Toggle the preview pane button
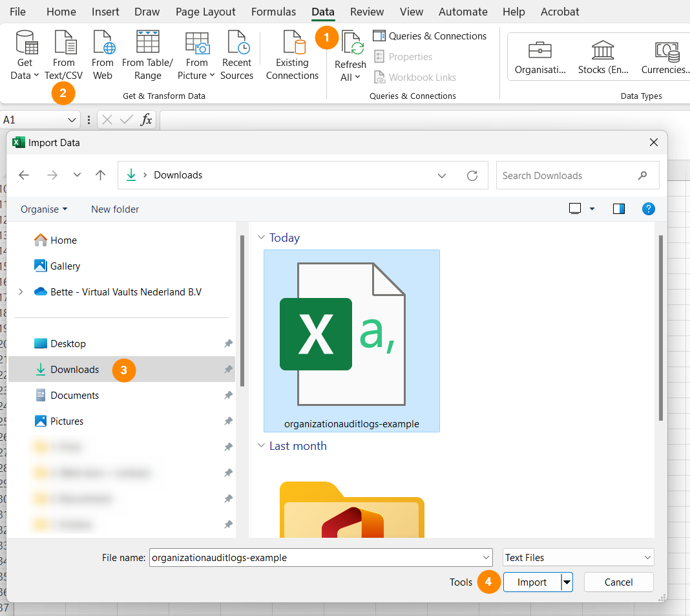Viewport: 690px width, 616px height. pos(618,209)
